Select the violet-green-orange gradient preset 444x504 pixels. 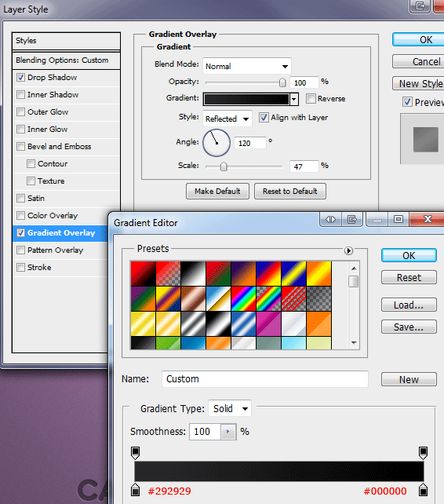[x=143, y=298]
